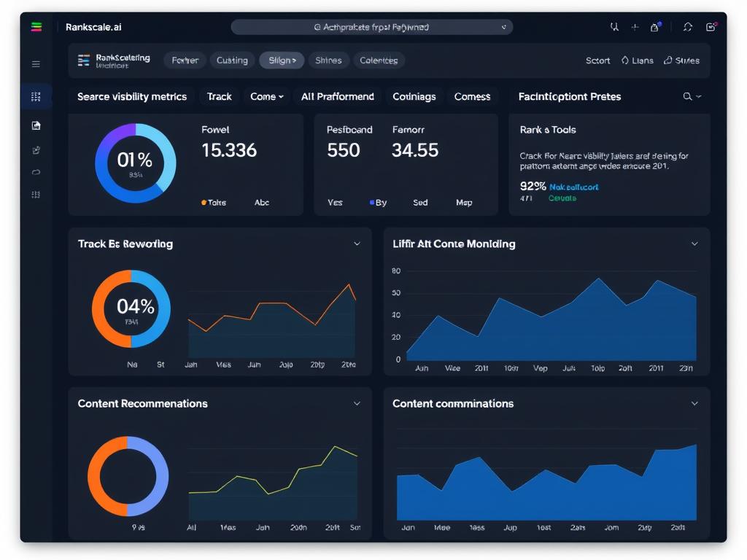This screenshot has height=560, width=747.
Task: Select the Cusfing pill button
Action: [232, 61]
